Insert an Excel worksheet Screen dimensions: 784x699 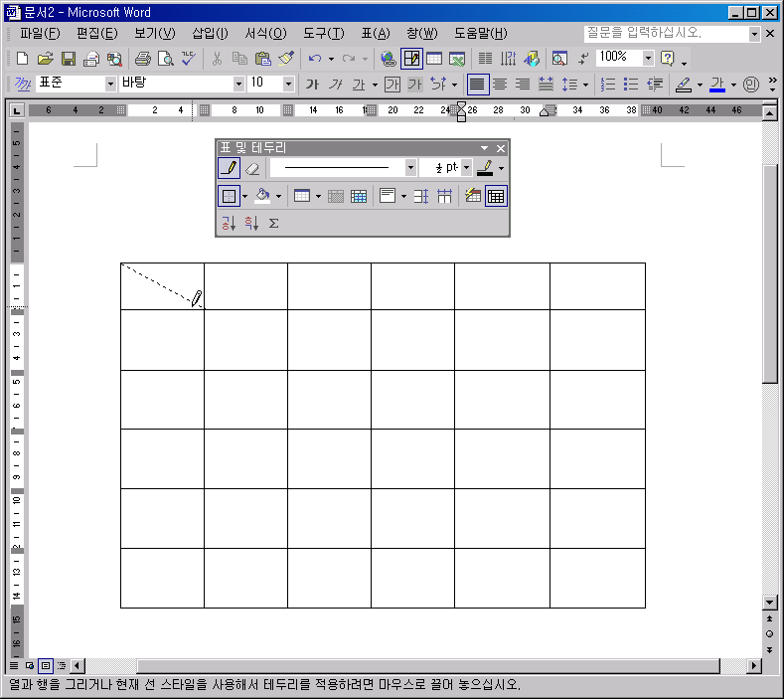[457, 59]
